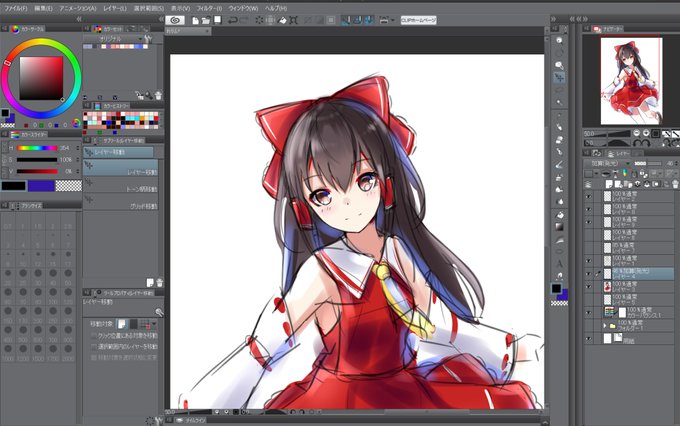This screenshot has width=680, height=426.
Task: Select the Text (A) tool
Action: [559, 263]
